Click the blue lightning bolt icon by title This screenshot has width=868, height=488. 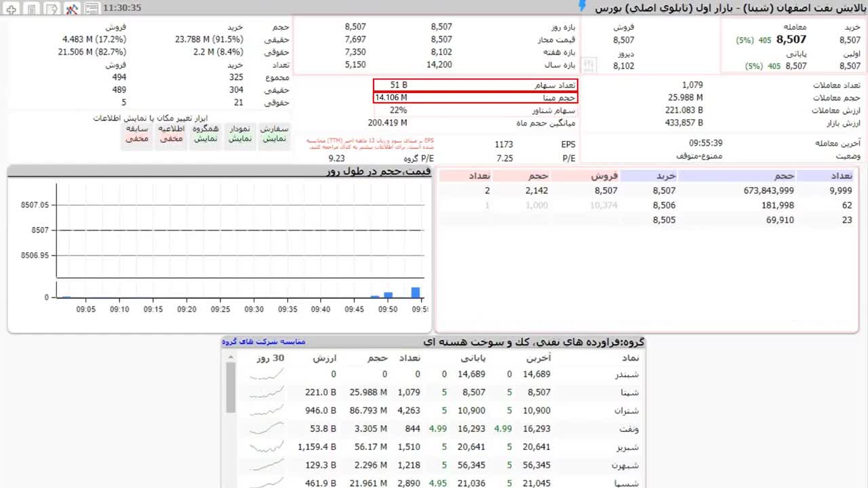(582, 6)
